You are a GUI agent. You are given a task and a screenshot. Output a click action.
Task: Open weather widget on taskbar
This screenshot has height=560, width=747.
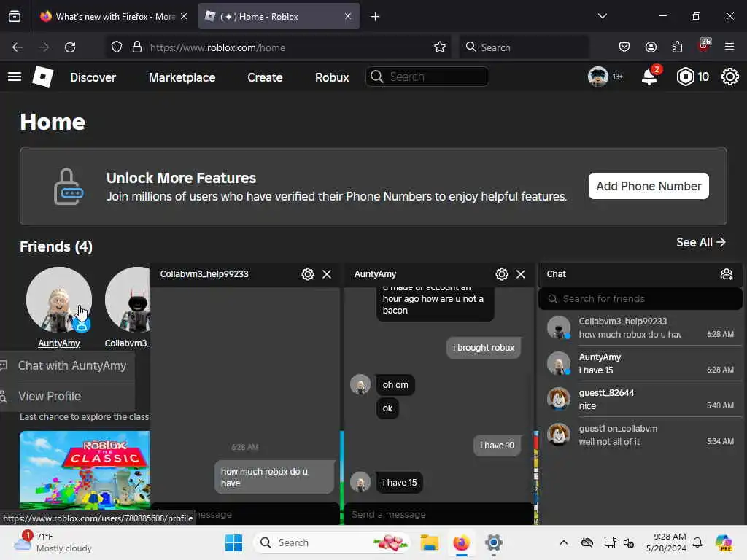[53, 542]
